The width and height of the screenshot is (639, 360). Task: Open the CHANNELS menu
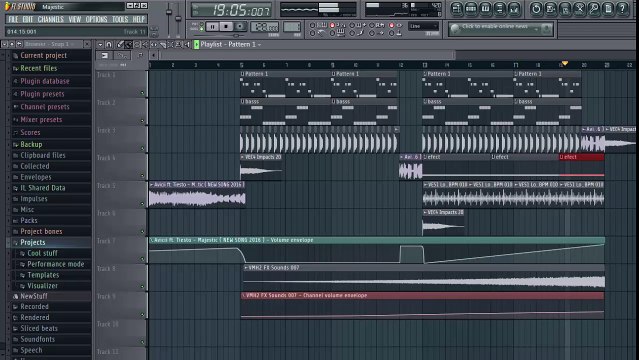(51, 19)
